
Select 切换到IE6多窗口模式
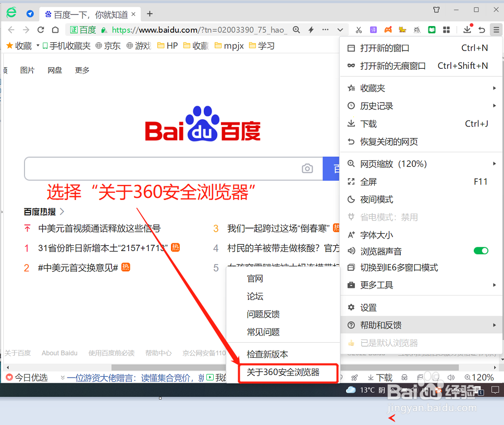(x=421, y=268)
